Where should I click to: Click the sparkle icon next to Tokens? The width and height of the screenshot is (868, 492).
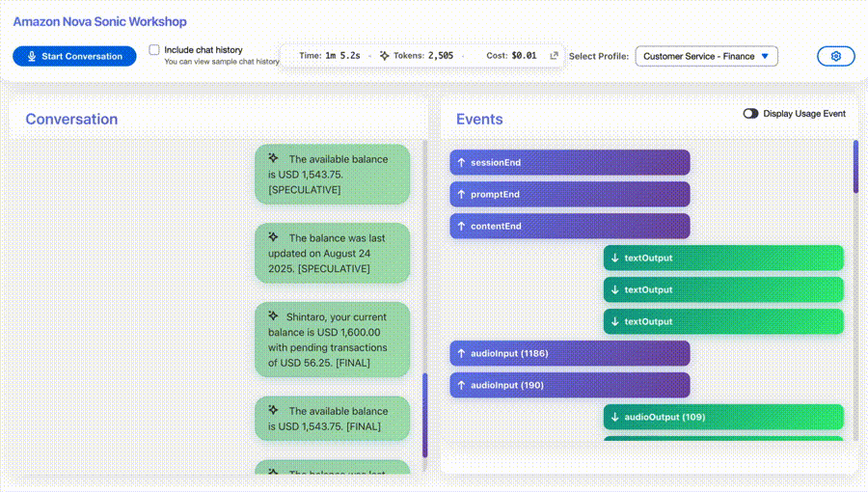[384, 55]
